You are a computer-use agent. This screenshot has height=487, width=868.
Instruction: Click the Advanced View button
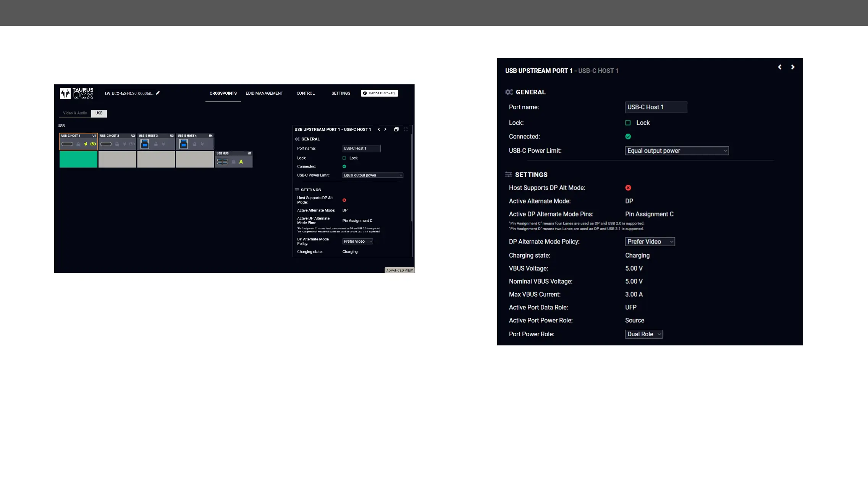[x=399, y=270]
